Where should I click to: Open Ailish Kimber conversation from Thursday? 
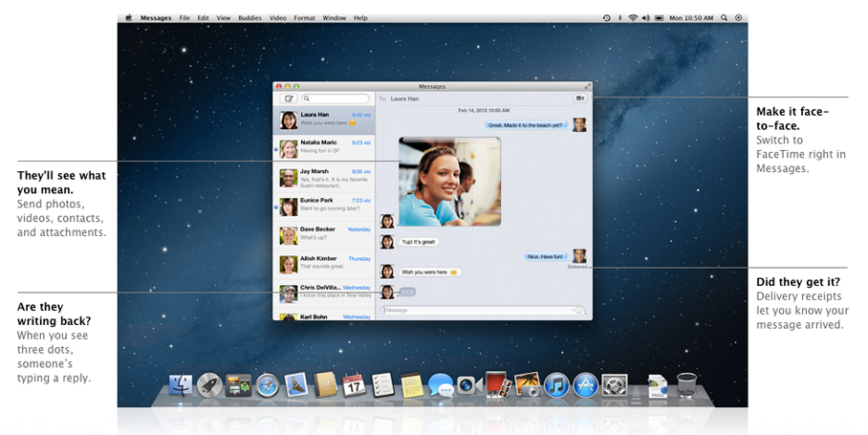coord(324,265)
